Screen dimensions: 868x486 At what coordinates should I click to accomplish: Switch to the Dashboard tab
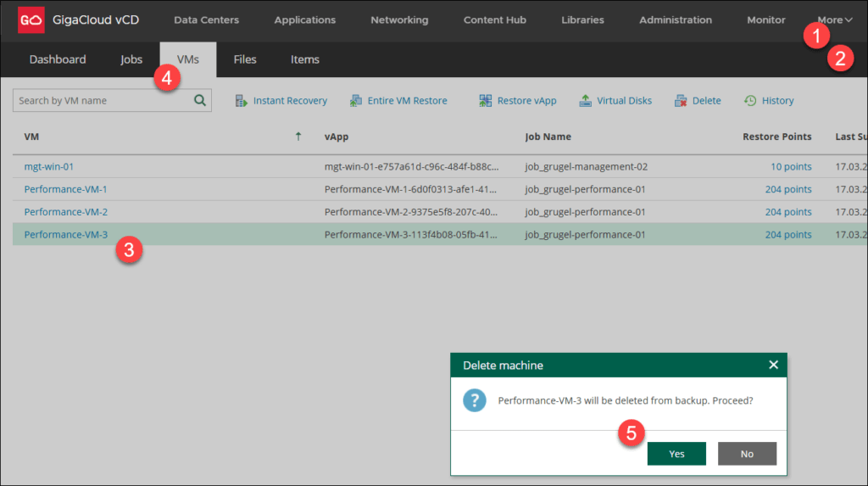[58, 59]
